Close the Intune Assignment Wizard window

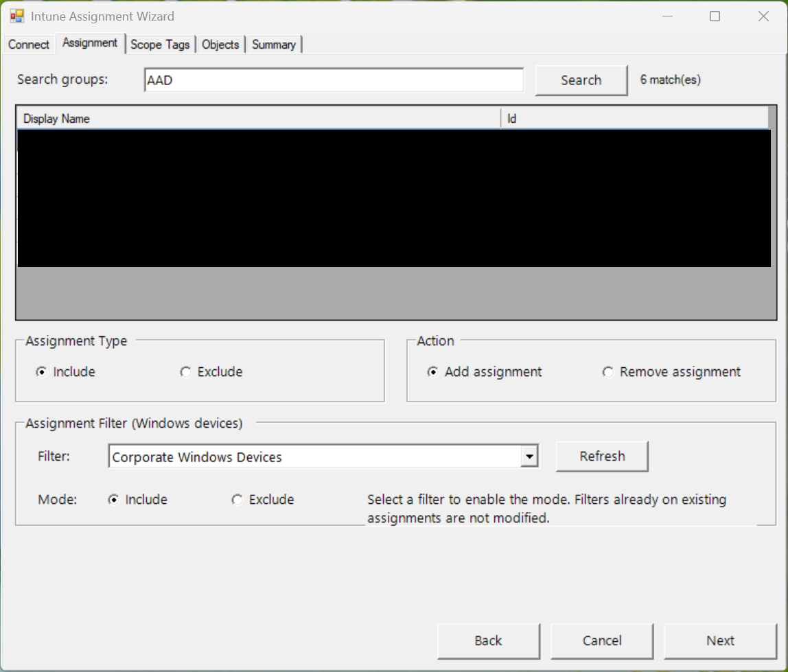(x=763, y=16)
